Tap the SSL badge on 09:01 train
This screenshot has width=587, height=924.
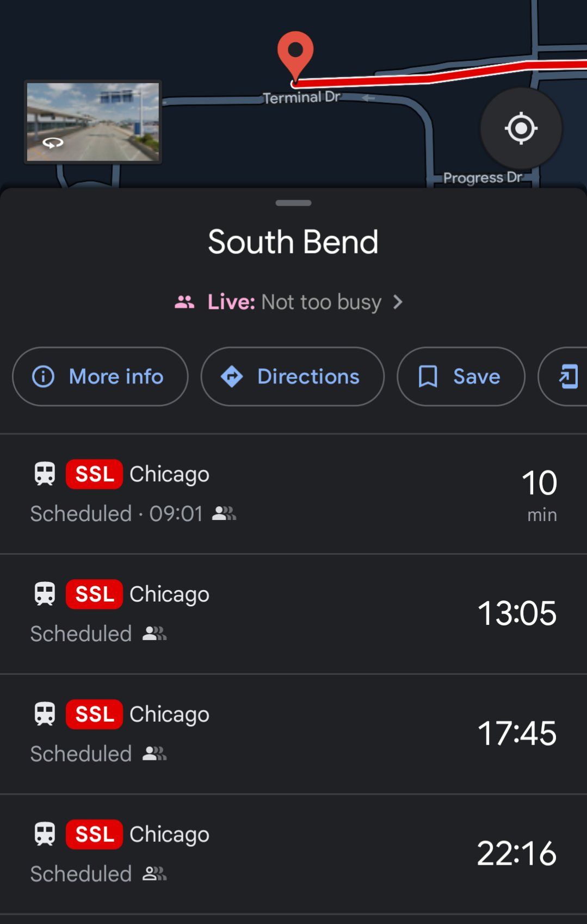coord(94,474)
